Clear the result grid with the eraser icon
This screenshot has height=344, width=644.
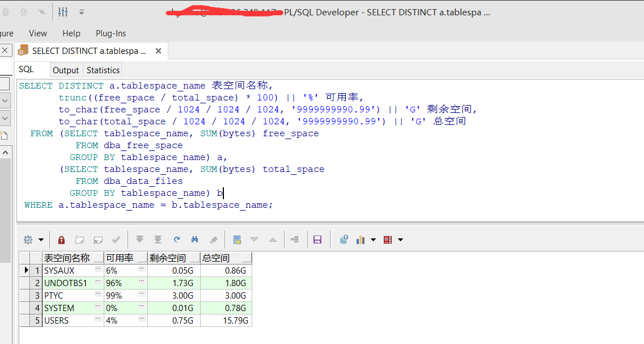click(x=214, y=240)
